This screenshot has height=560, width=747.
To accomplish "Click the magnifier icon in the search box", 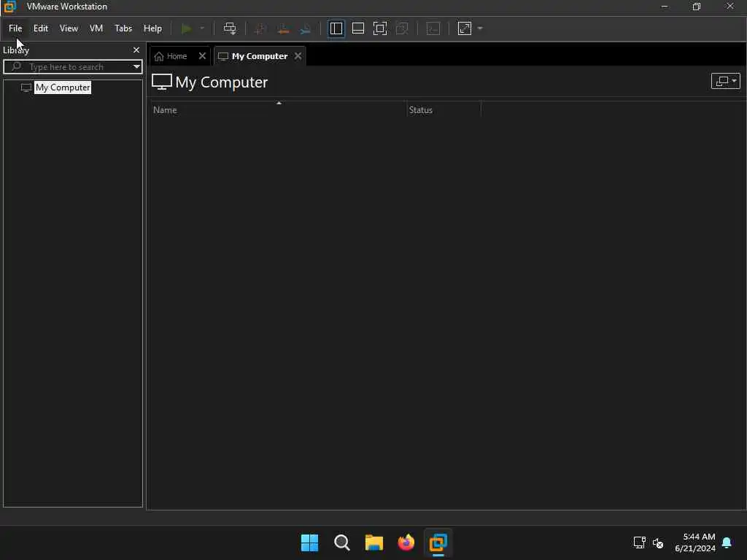I will point(16,66).
